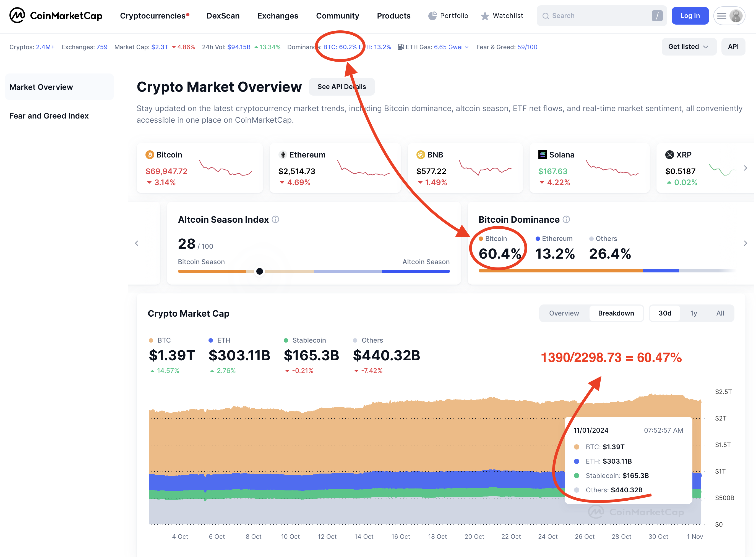Select Market Overview in sidebar
The height and width of the screenshot is (557, 756).
coord(59,87)
